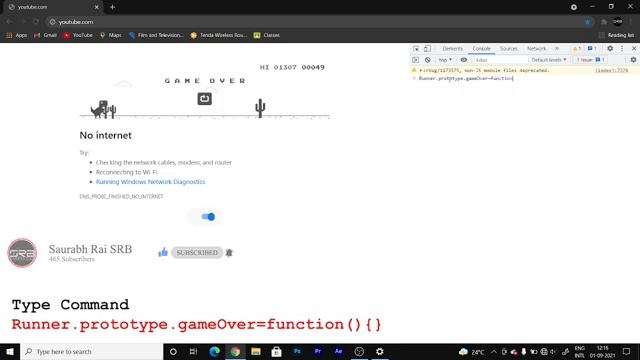This screenshot has width=640, height=360.
Task: Open the Chrome extensions puzzle icon
Action: point(604,22)
